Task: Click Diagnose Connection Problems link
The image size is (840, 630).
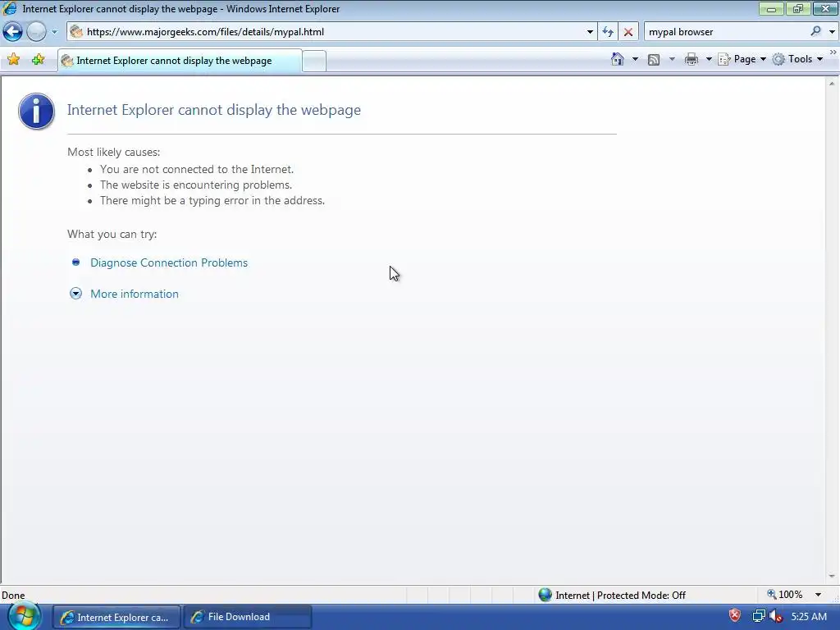Action: tap(169, 262)
